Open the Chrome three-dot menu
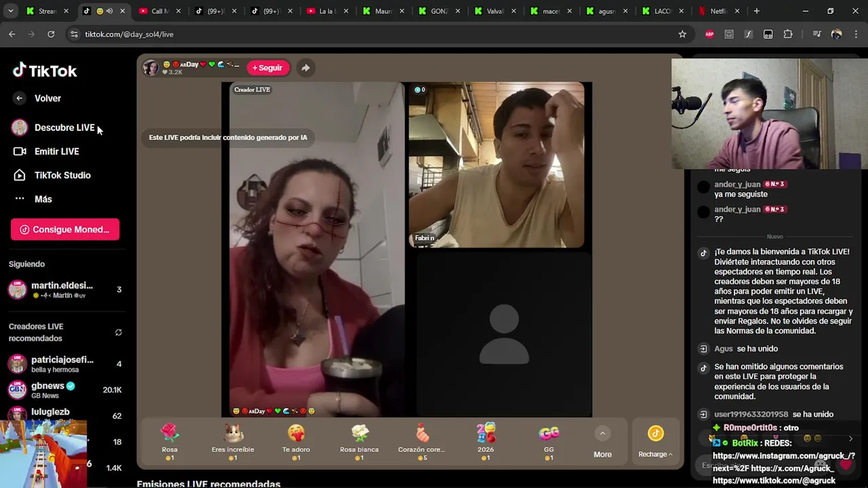 coord(854,34)
